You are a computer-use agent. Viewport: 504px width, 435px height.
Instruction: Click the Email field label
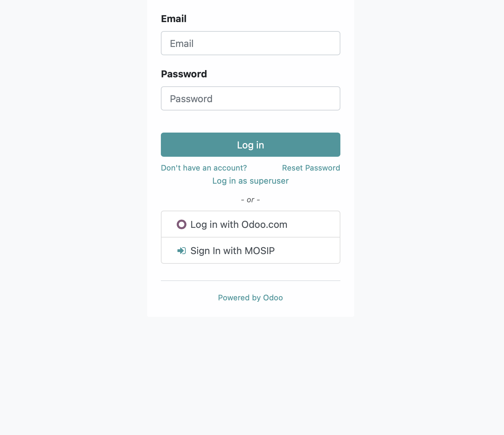click(174, 19)
